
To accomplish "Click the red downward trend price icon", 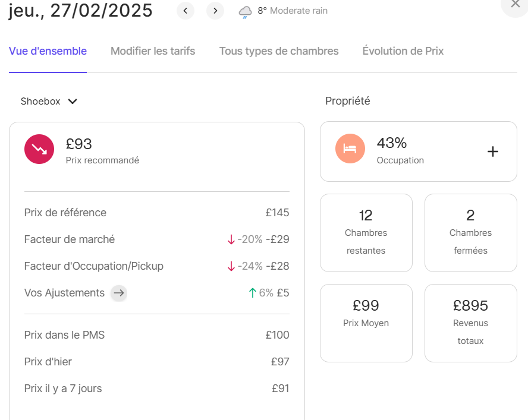I will point(39,149).
